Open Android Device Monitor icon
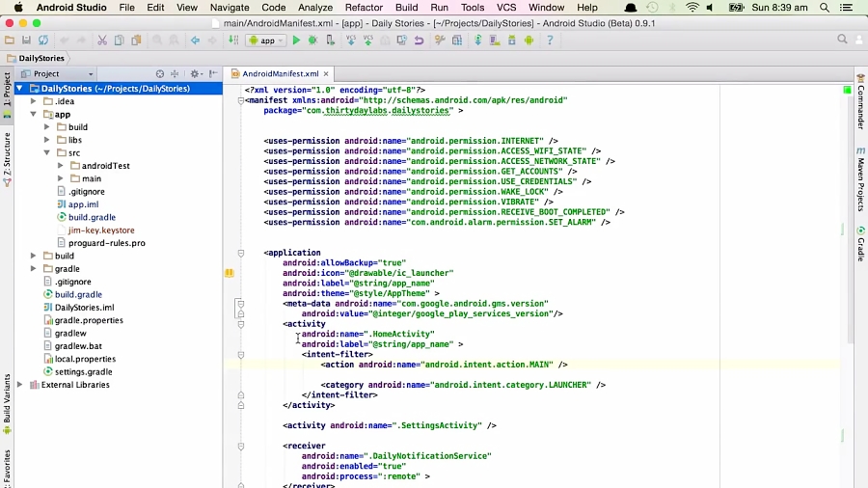This screenshot has width=868, height=488. (x=529, y=41)
